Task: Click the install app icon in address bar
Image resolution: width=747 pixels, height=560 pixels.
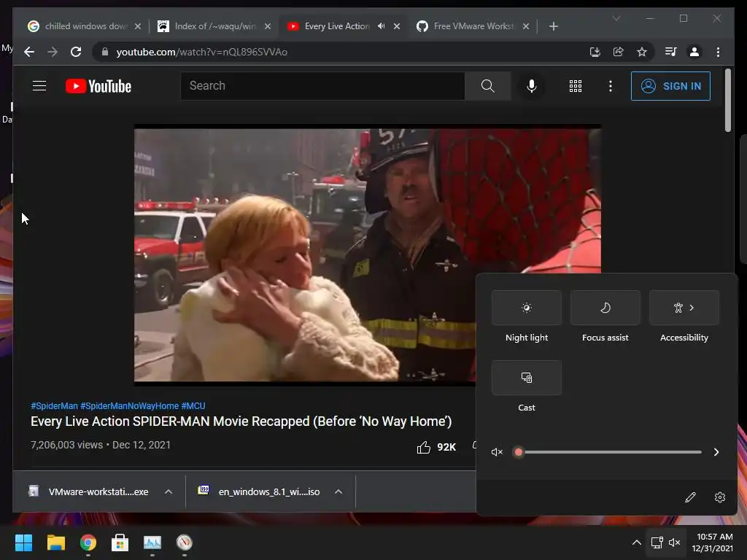Action: (x=595, y=52)
